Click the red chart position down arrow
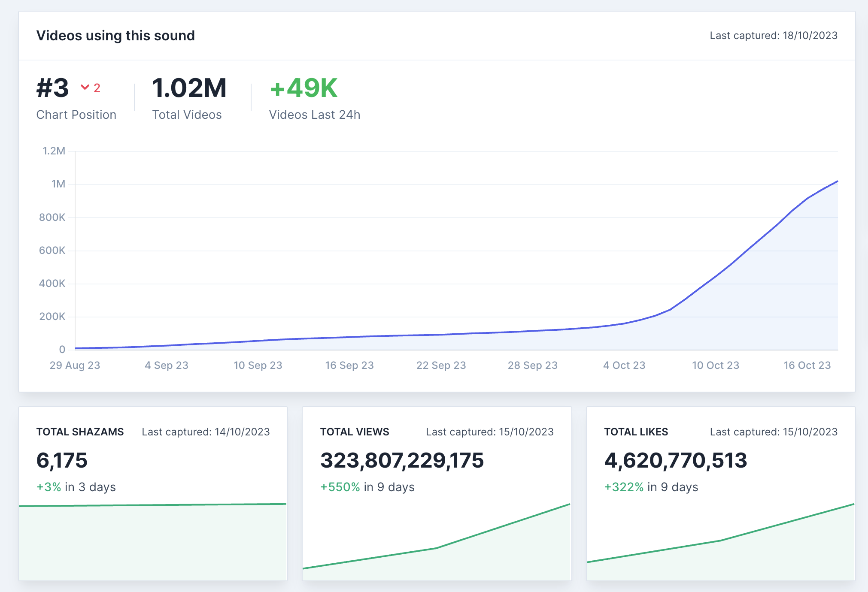 tap(85, 88)
